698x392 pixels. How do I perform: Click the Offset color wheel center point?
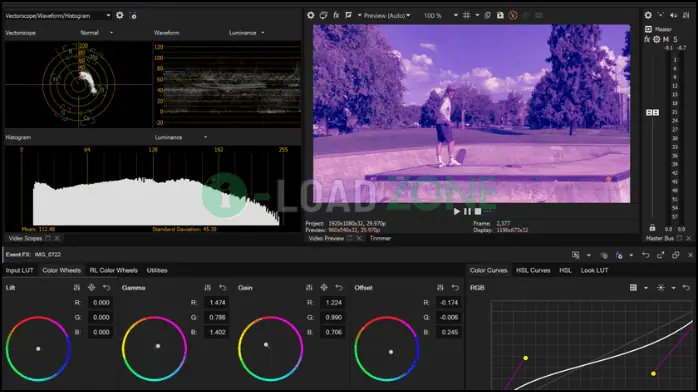[x=391, y=352]
